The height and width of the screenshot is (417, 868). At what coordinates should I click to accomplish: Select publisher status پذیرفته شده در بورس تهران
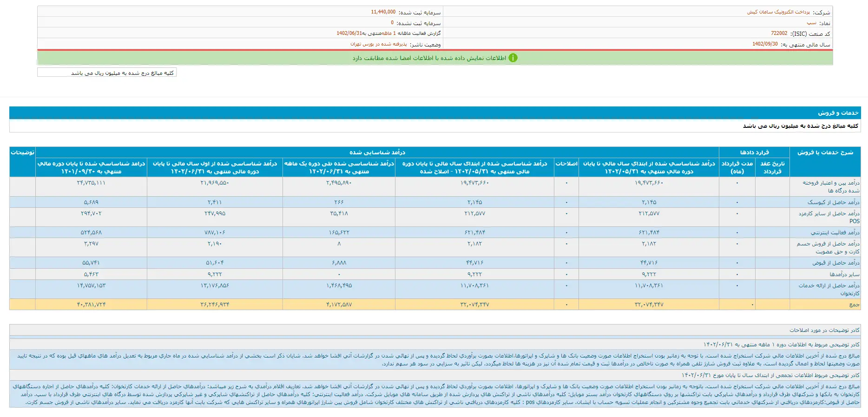[x=378, y=44]
